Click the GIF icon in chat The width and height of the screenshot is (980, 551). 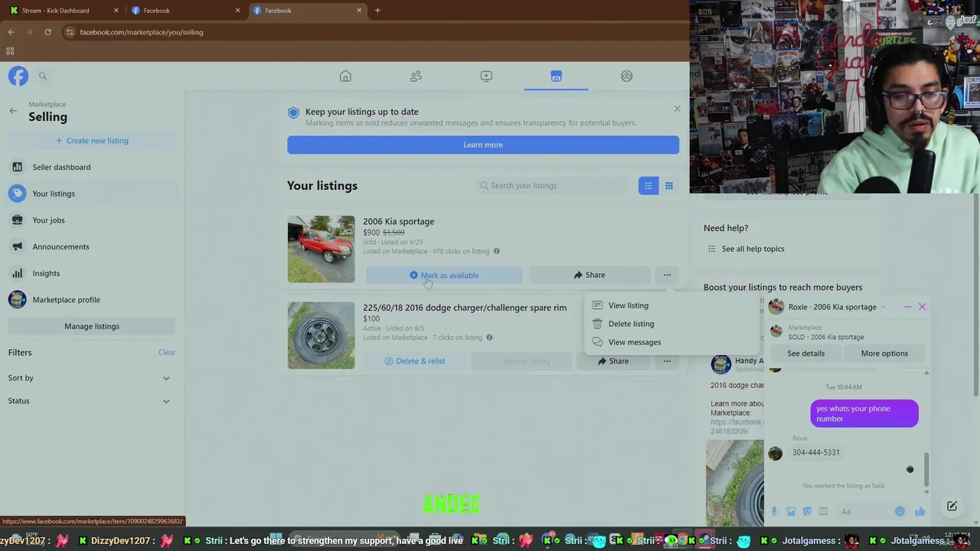[823, 511]
